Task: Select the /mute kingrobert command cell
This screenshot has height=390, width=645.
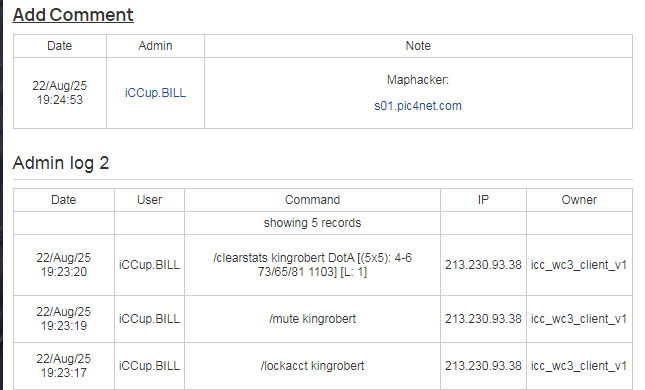Action: pos(313,319)
